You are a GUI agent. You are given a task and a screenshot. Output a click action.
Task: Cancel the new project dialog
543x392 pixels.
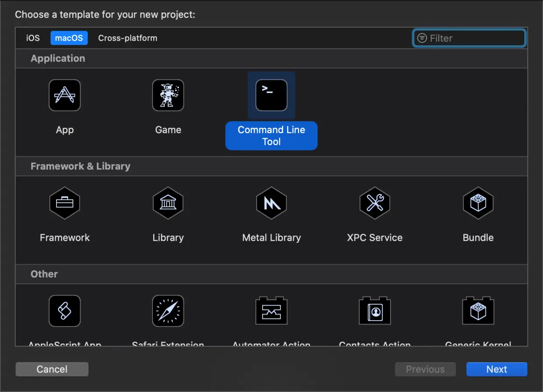[x=52, y=369]
